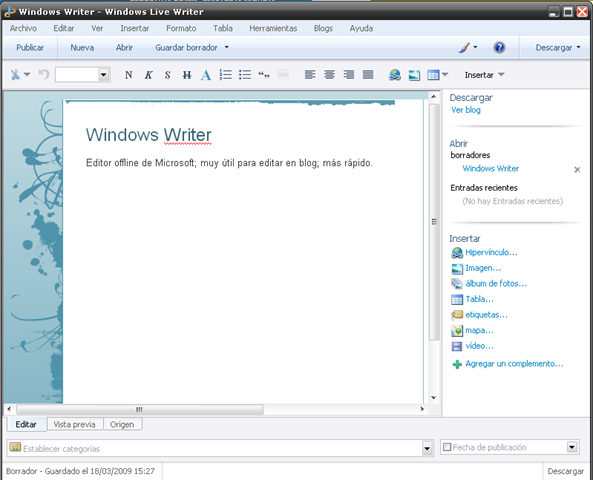Expand the paintbrush dropdown arrow

coord(475,47)
